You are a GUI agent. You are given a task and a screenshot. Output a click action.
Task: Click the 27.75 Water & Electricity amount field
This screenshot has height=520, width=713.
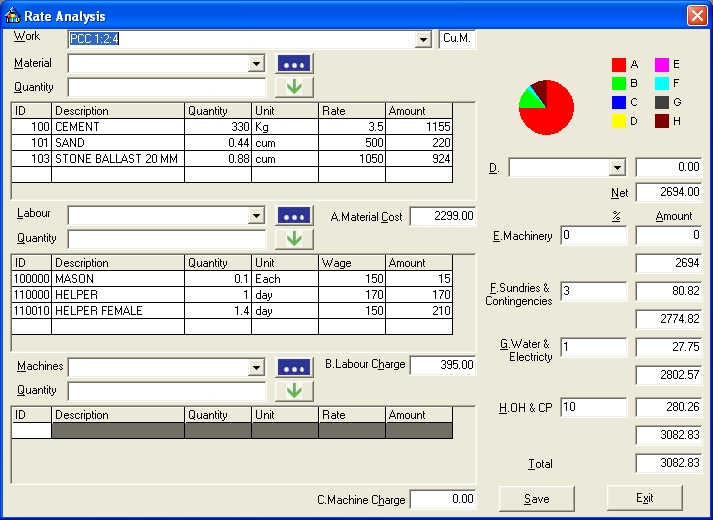pos(669,347)
